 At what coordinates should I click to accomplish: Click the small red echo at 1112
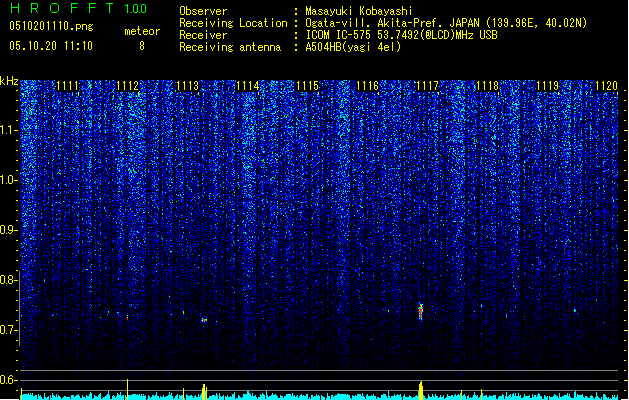[x=128, y=318]
